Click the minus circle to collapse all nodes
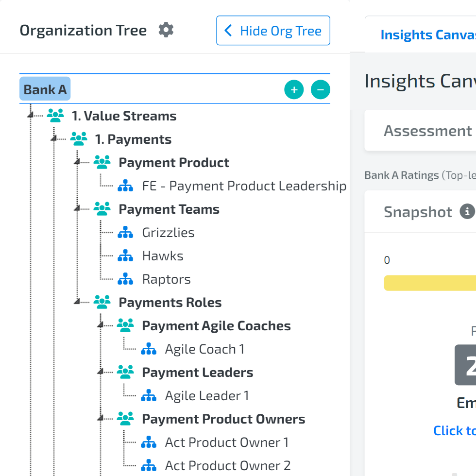Viewport: 476px width, 476px height. pos(320,89)
